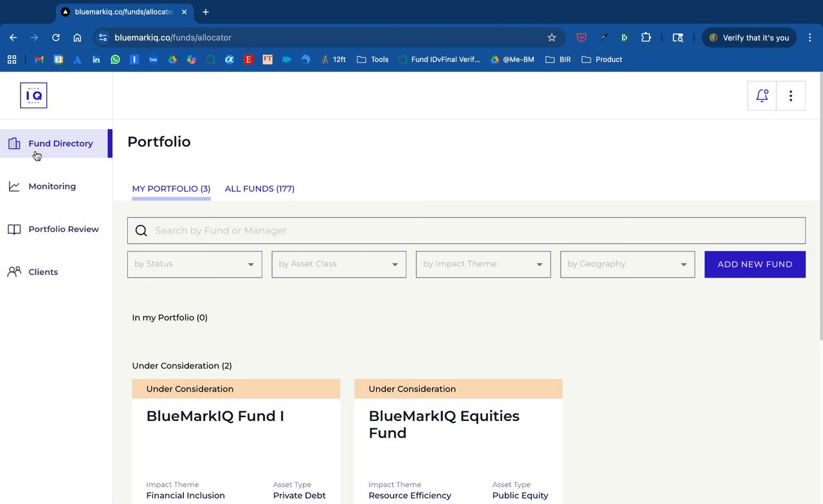Viewport: 823px width, 504px height.
Task: Open notifications bell icon
Action: click(762, 96)
